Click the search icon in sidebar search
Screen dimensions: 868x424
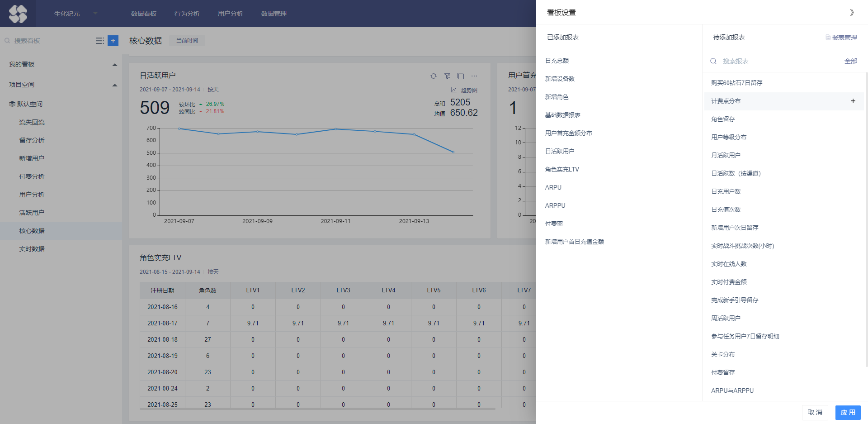point(7,41)
